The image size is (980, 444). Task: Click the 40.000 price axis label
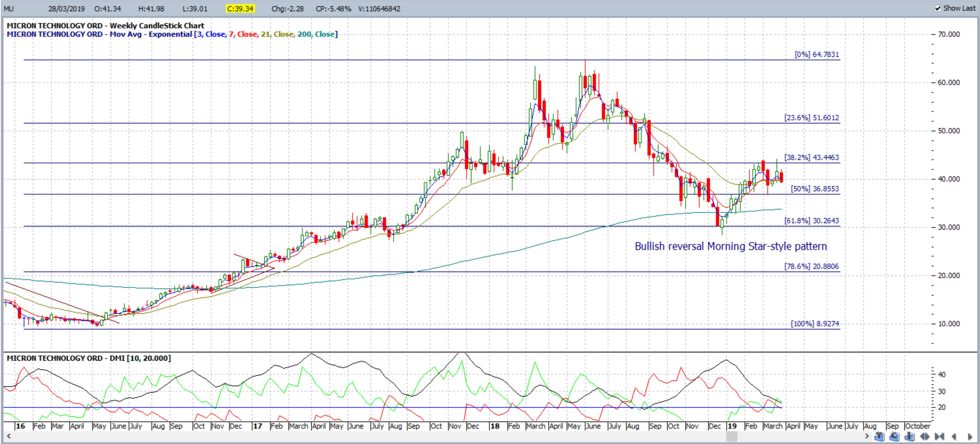pos(949,179)
